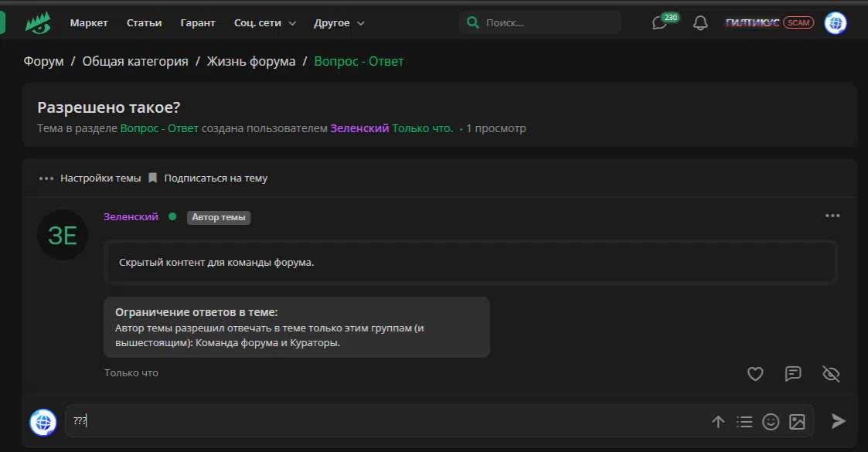Open the notifications bell
Screen dimensions: 868x452
(700, 23)
